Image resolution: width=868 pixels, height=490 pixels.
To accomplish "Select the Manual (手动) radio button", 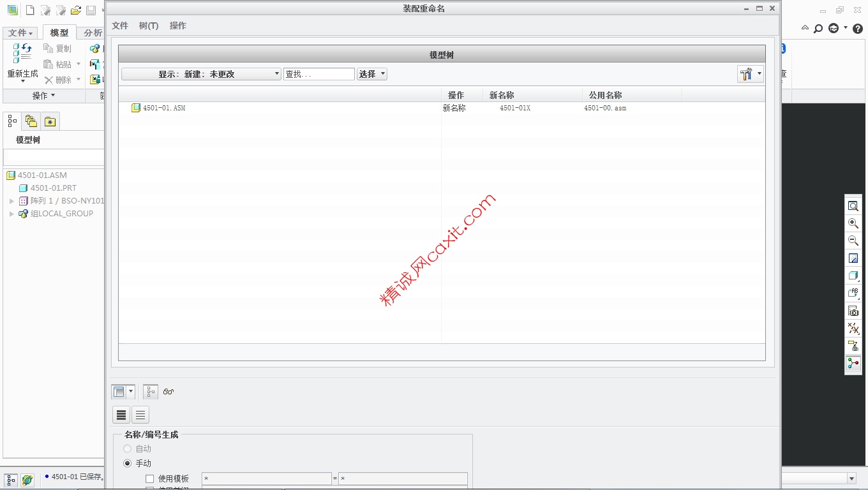I will [x=128, y=463].
